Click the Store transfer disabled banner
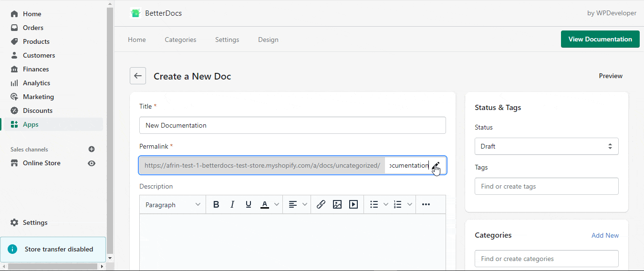Image resolution: width=644 pixels, height=271 pixels. [53, 249]
